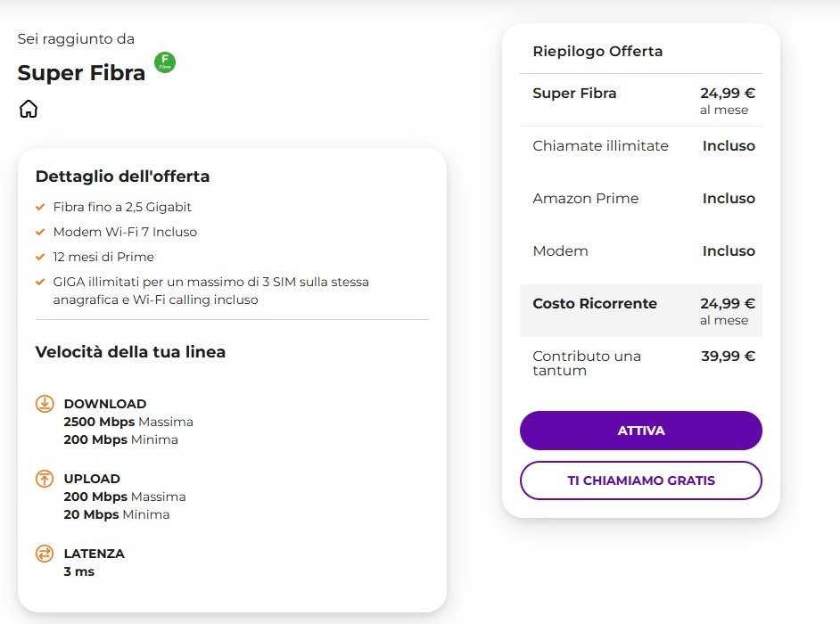The width and height of the screenshot is (840, 624).
Task: Click the Dettaglio dell'offerta heading
Action: (122, 177)
